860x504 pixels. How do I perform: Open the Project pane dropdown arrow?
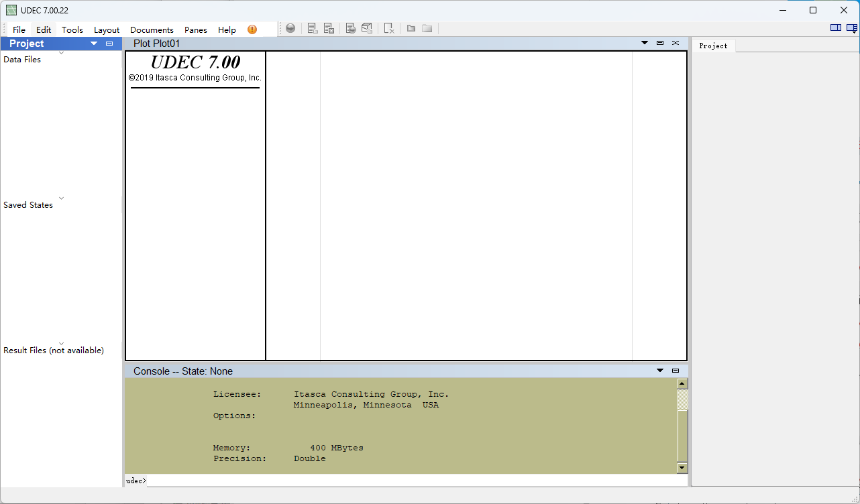(x=94, y=44)
